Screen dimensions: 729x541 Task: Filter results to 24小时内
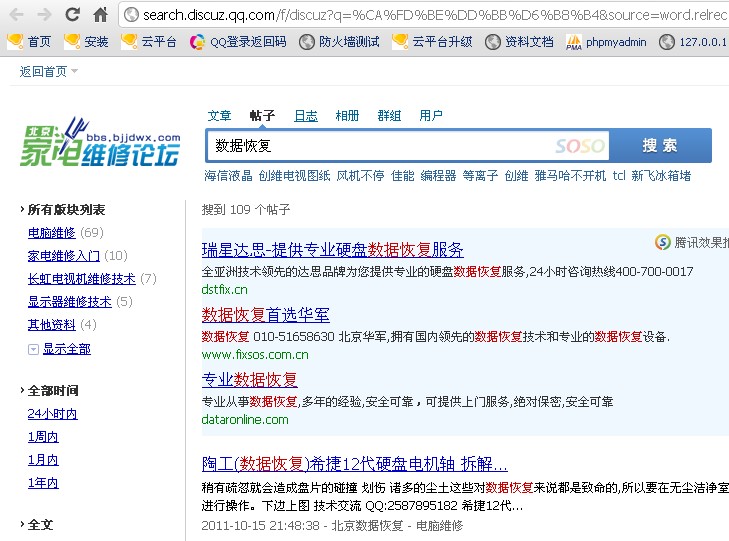click(x=53, y=414)
